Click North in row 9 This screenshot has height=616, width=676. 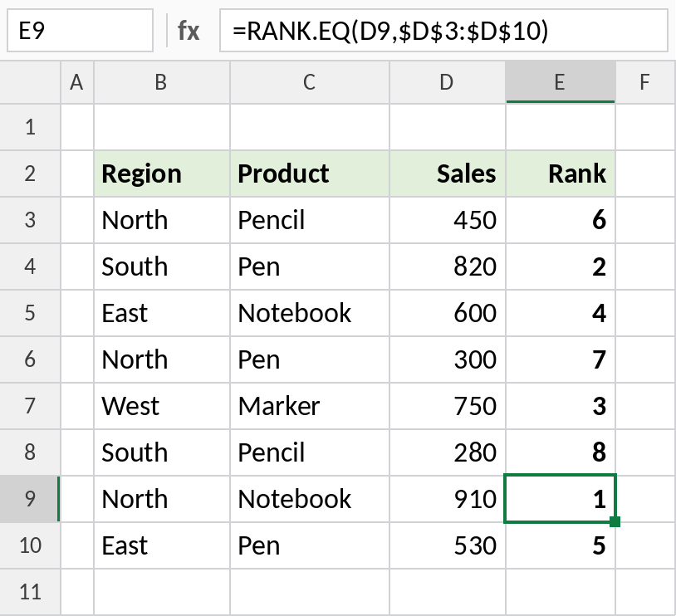[x=162, y=499]
